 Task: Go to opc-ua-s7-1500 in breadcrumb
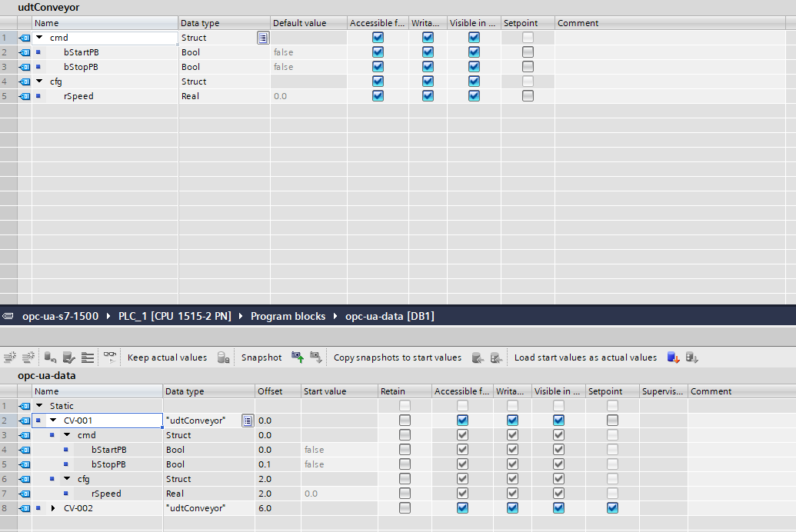(61, 316)
